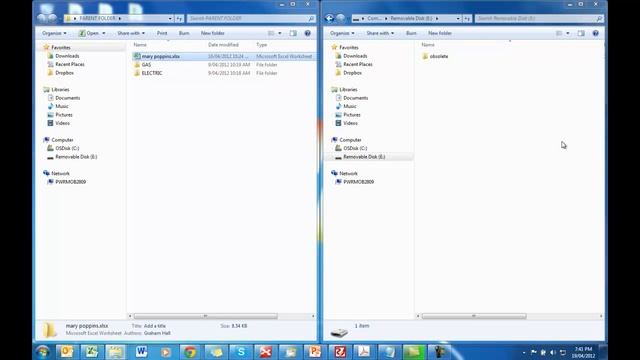Screen dimensions: 640x360
Task: Sort by Name column in Removable Disk window
Action: [428, 45]
